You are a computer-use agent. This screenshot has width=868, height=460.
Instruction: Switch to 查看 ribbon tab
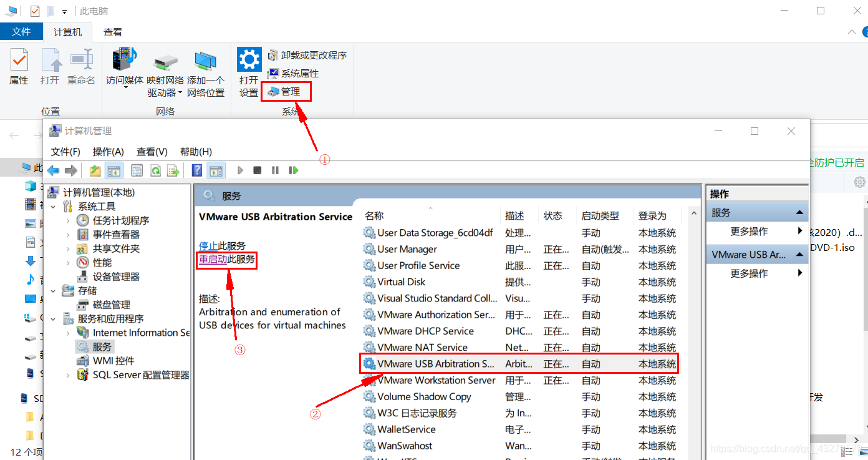pyautogui.click(x=113, y=32)
